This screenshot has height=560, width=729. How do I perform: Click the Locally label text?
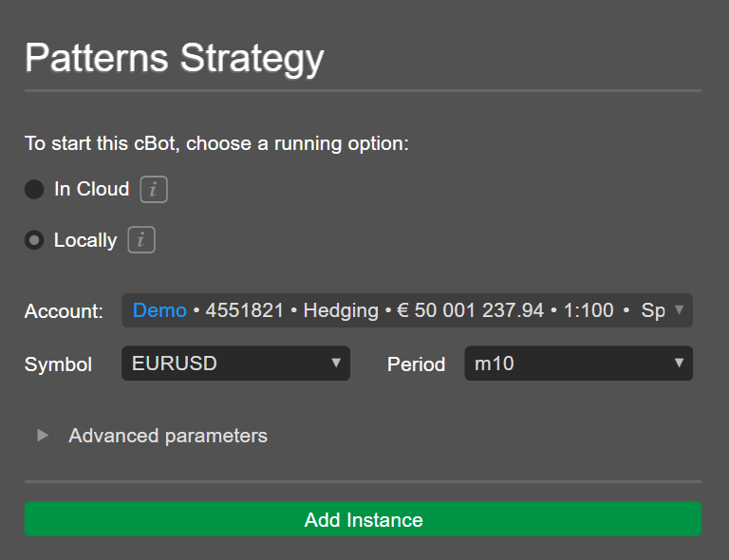85,240
